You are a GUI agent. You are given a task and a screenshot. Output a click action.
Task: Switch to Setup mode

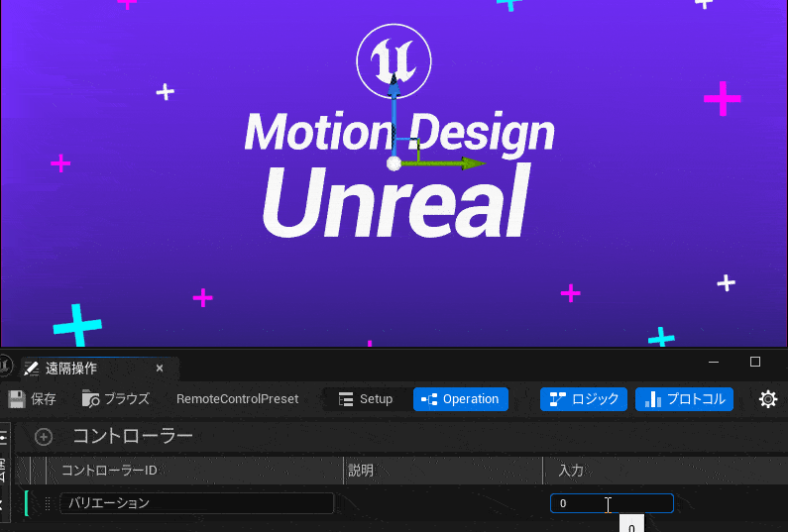(x=366, y=399)
